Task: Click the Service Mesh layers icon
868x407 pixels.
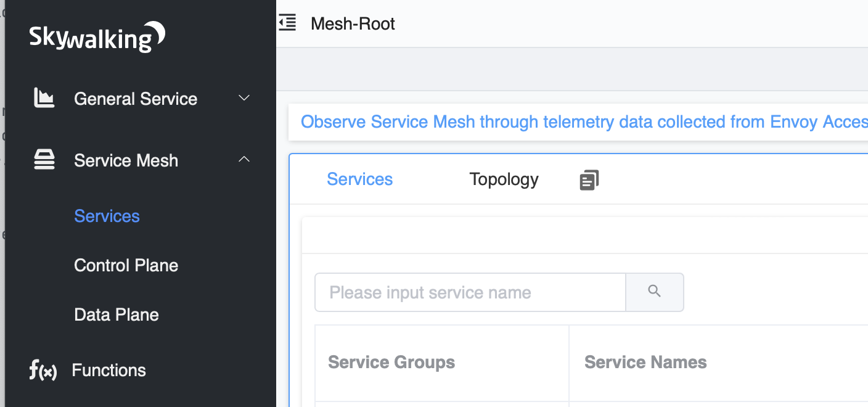Action: (x=44, y=160)
